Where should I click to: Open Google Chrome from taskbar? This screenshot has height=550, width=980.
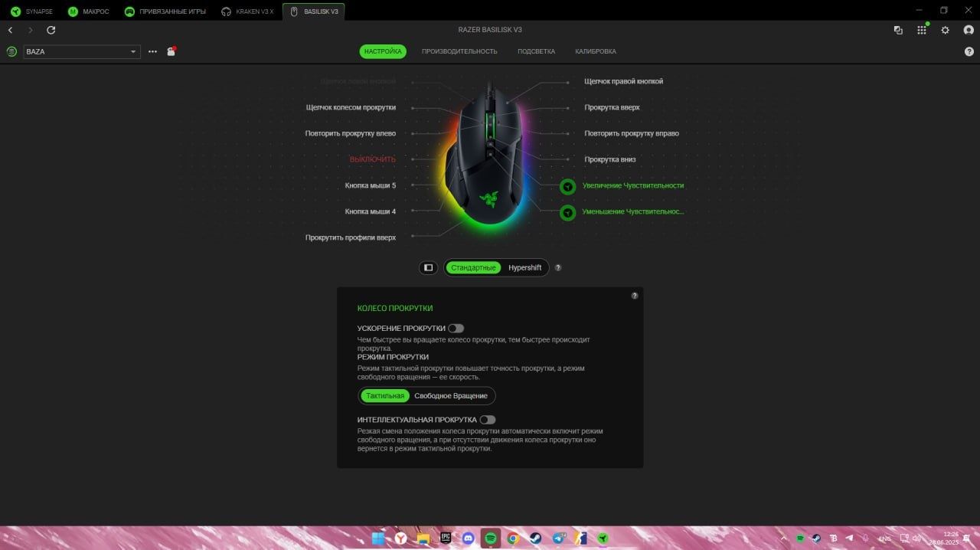click(513, 539)
